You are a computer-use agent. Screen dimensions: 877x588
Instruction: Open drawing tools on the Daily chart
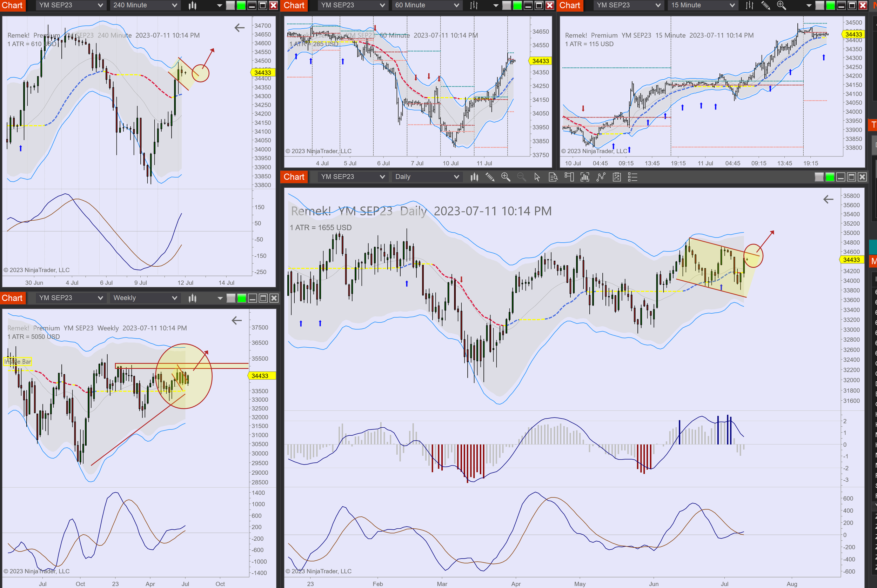(x=490, y=176)
